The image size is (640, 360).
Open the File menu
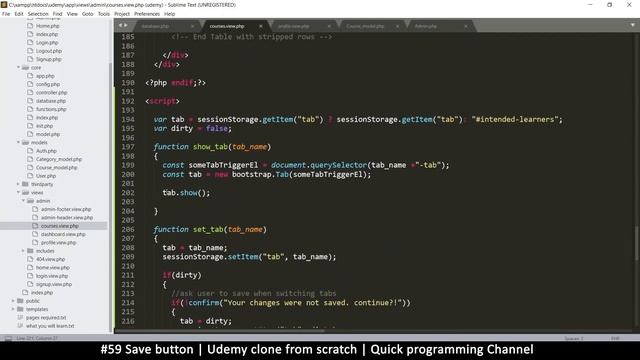(x=6, y=14)
